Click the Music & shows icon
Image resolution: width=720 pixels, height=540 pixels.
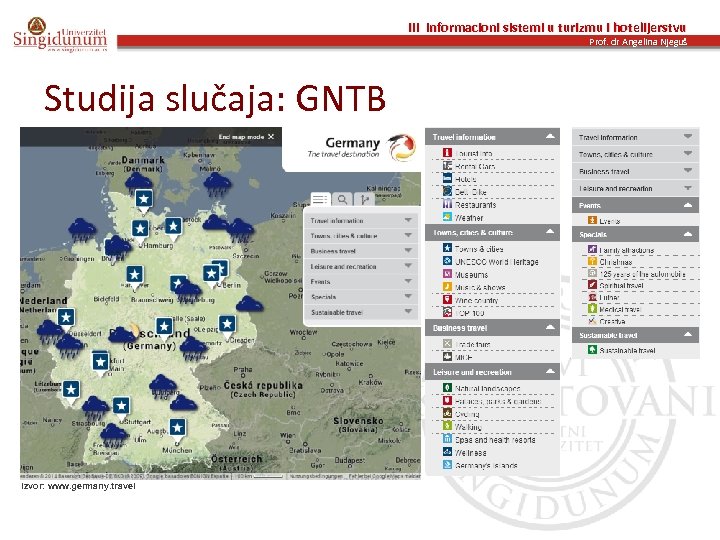(447, 287)
